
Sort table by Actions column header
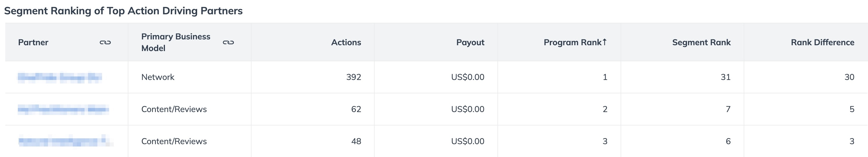(x=346, y=42)
